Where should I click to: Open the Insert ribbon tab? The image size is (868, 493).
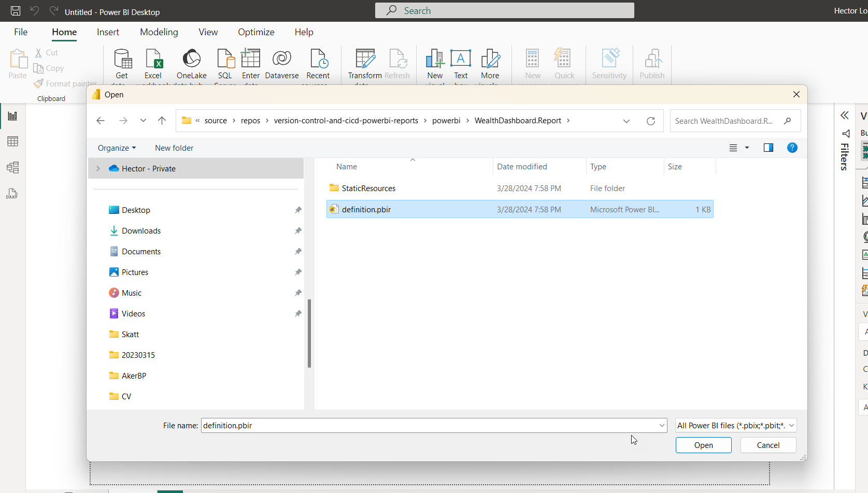(x=108, y=32)
